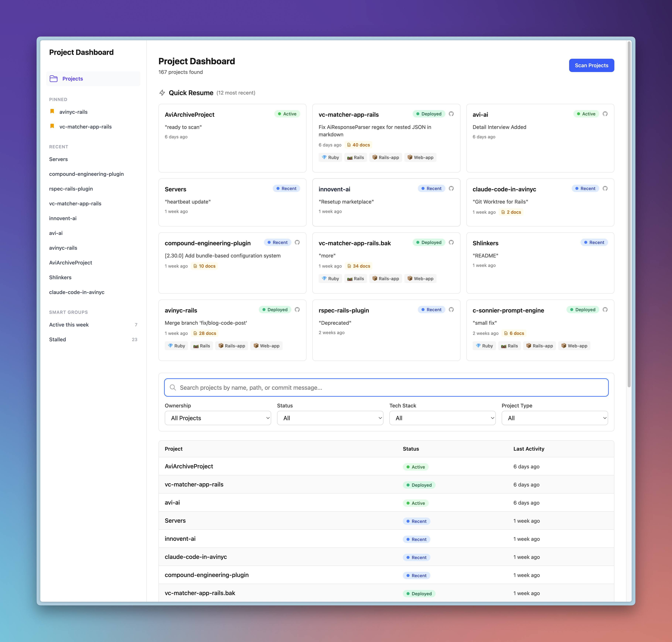Viewport: 672px width, 642px height.
Task: Unpin vc-matcher-app-rails bookmark
Action: 52,126
